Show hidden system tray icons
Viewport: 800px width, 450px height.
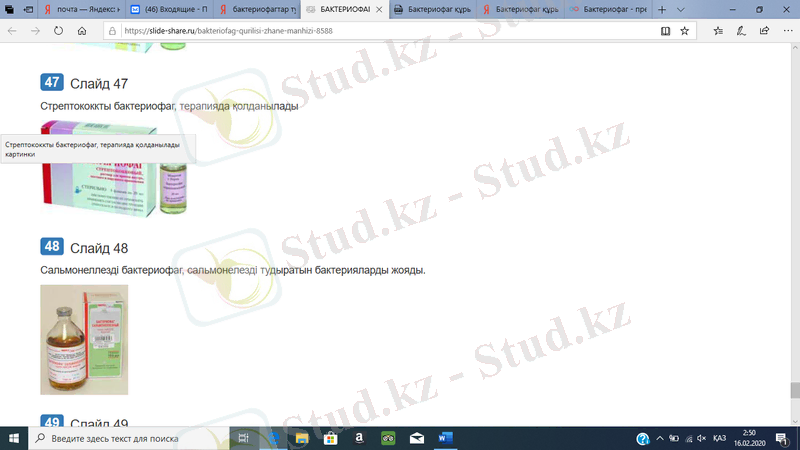(x=660, y=438)
